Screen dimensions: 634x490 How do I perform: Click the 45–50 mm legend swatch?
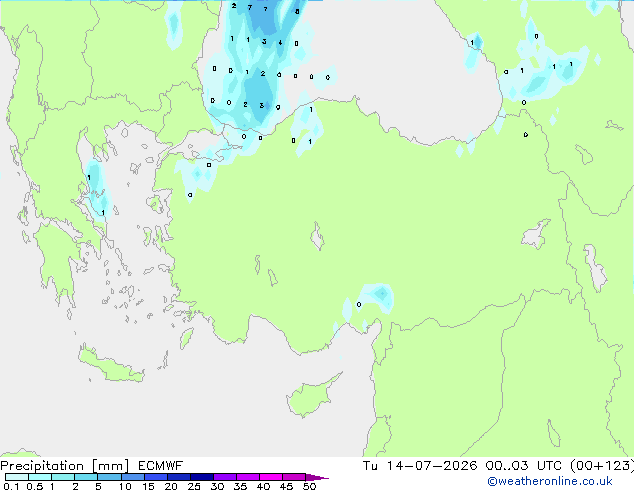pos(294,477)
